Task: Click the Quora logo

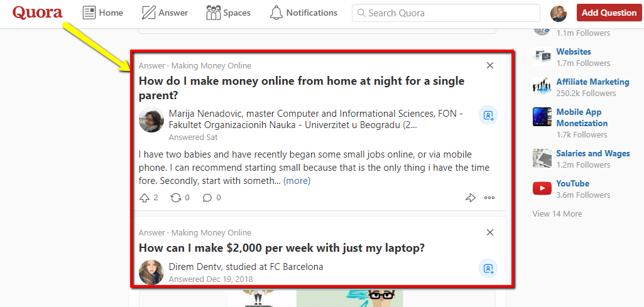Action: pyautogui.click(x=37, y=13)
